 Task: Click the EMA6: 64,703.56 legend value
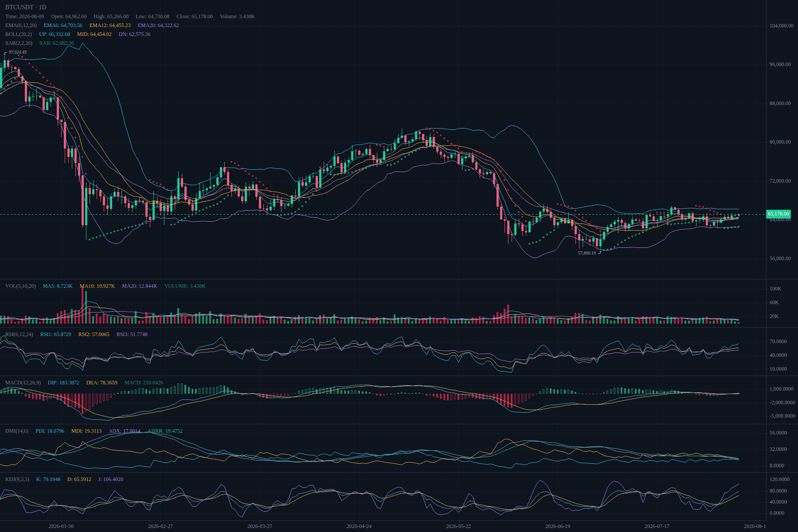pos(63,25)
